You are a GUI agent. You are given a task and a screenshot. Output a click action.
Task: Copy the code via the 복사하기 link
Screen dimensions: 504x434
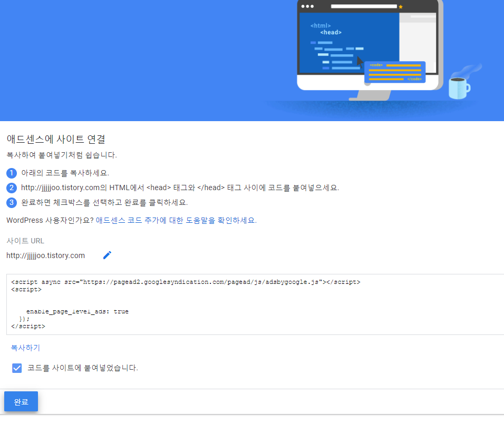[25, 348]
